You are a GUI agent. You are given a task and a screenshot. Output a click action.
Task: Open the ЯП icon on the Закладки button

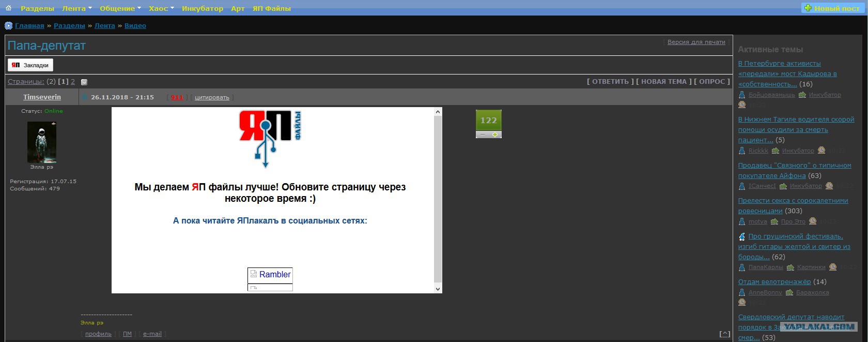(x=16, y=65)
